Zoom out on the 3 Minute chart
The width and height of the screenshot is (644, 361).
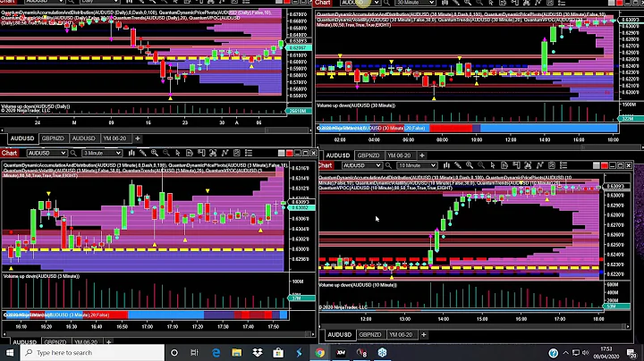coord(166,153)
